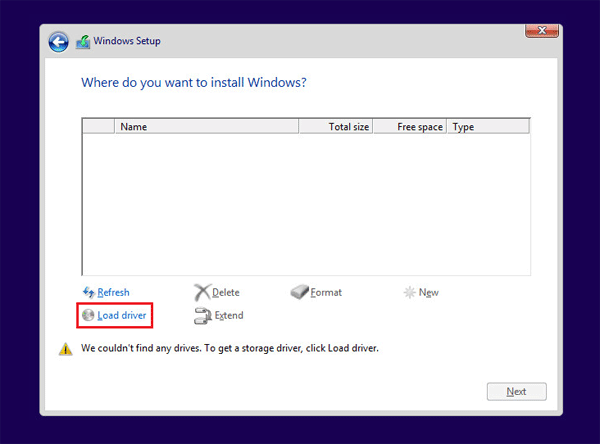
Task: Click the 'Windows Setup' title text
Action: click(x=127, y=41)
